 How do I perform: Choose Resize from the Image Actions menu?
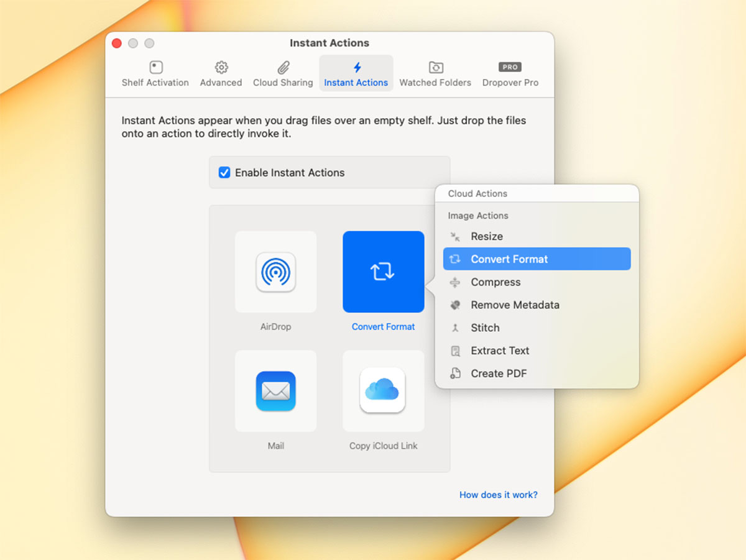[487, 236]
